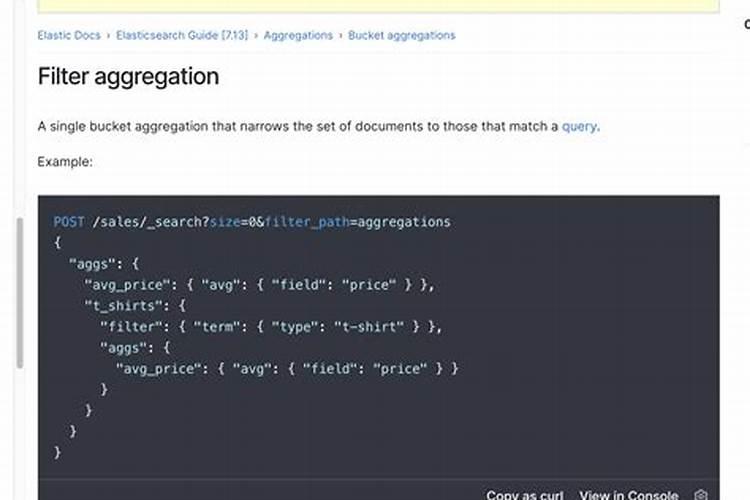Click the left vertical scrollbar thumb

coord(20,293)
